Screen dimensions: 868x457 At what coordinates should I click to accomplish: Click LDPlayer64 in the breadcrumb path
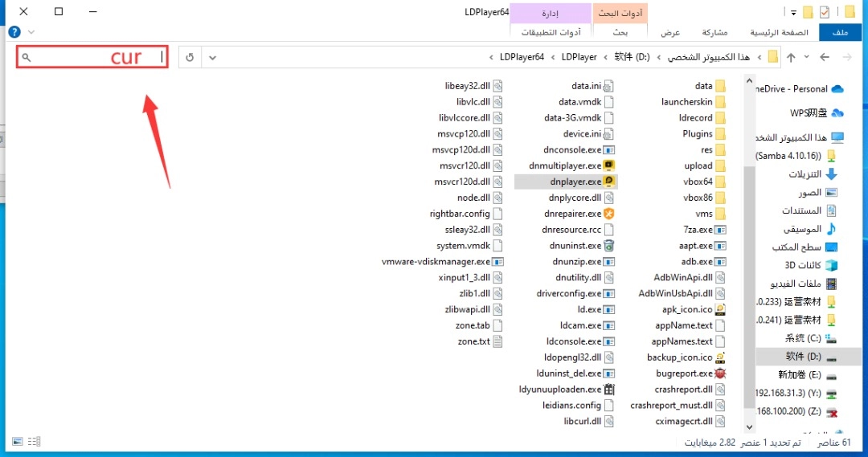coord(522,57)
